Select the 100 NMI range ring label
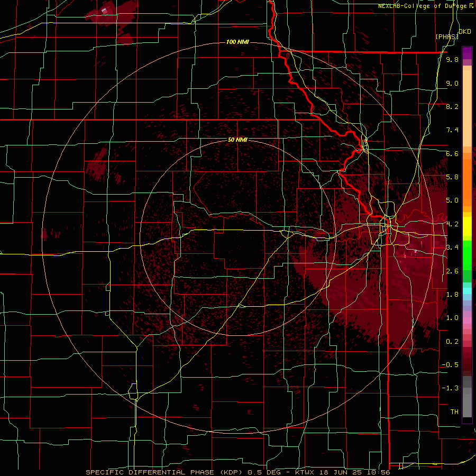This screenshot has width=476, height=476. [237, 42]
